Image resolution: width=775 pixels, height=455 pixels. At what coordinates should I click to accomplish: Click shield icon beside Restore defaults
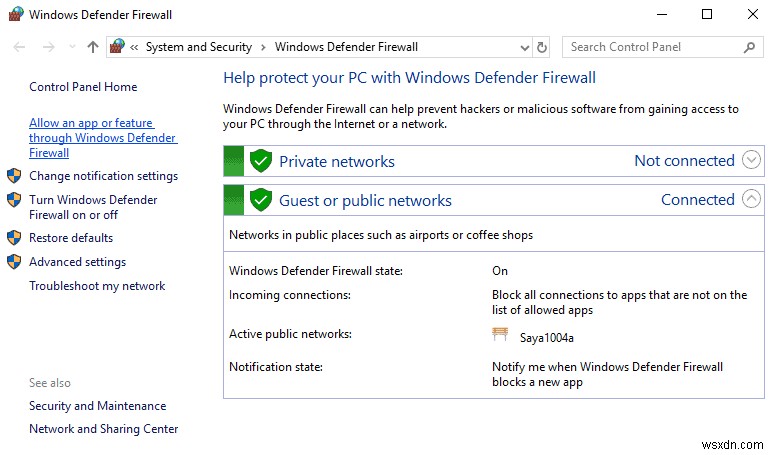[14, 238]
